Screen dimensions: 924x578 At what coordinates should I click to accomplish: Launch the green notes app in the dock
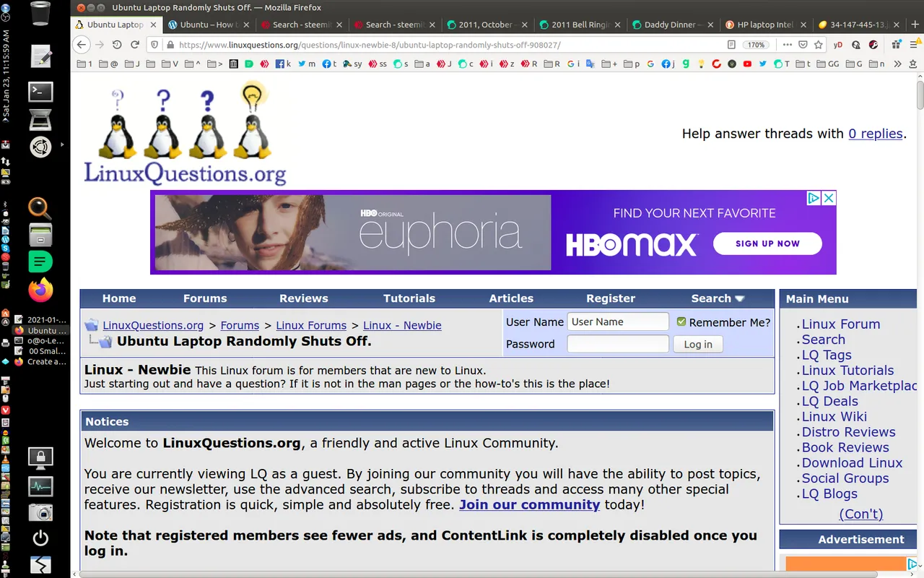[x=40, y=261]
